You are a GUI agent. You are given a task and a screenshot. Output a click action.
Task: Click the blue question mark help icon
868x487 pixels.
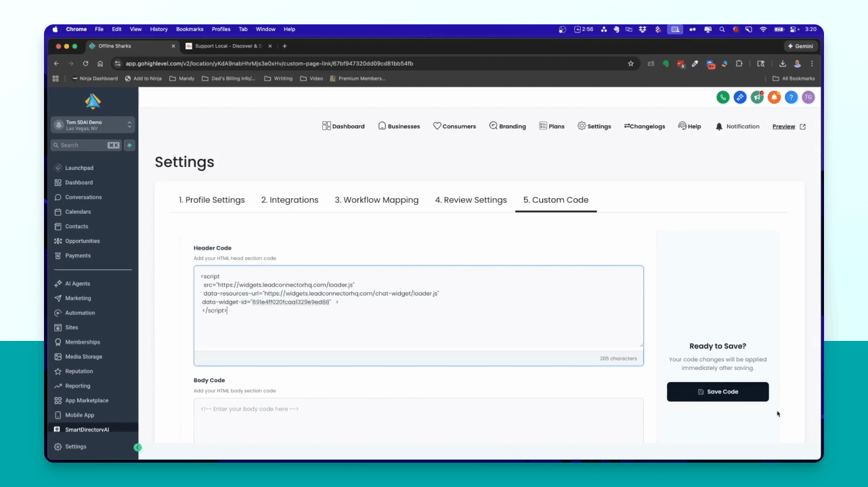click(x=791, y=97)
